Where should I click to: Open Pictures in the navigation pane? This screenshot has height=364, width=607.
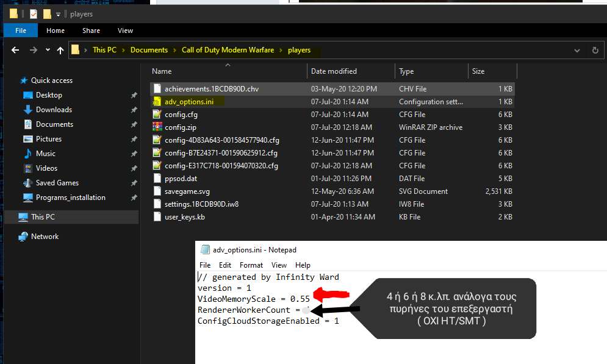[x=48, y=139]
